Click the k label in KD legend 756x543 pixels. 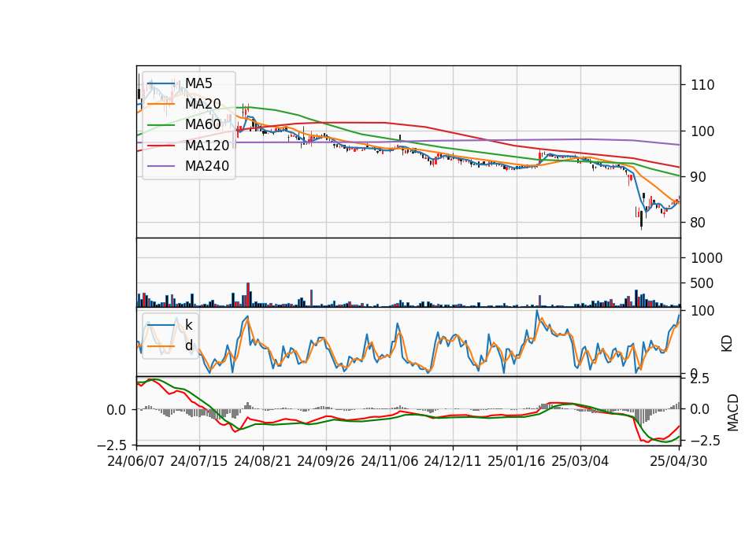(188, 325)
